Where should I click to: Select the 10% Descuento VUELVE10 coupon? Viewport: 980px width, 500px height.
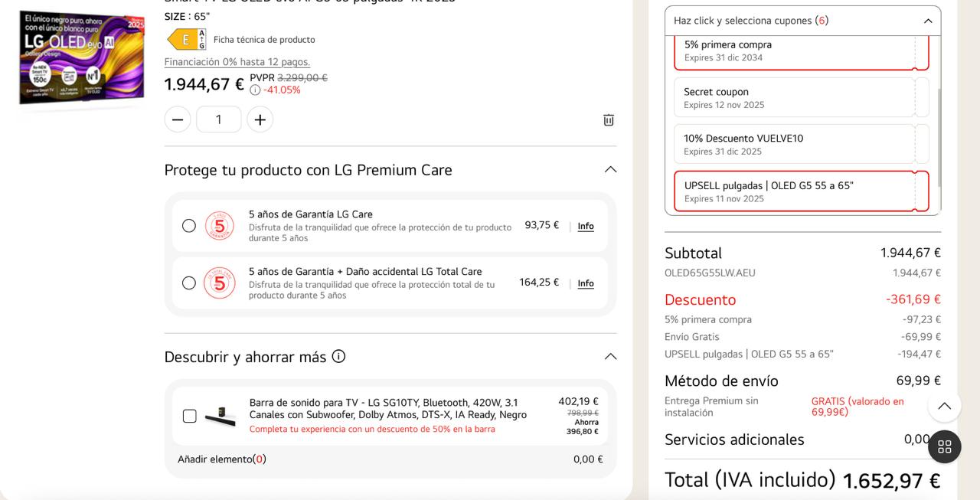tap(793, 144)
